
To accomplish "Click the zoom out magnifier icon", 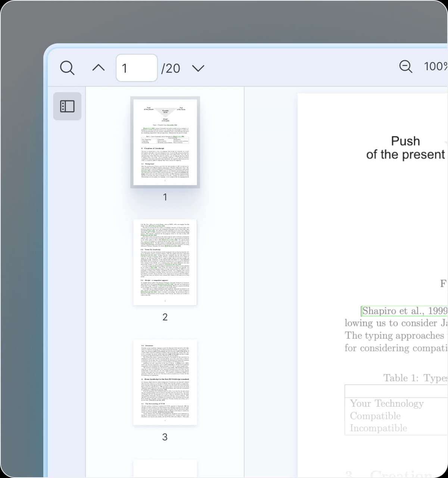I will pyautogui.click(x=406, y=66).
